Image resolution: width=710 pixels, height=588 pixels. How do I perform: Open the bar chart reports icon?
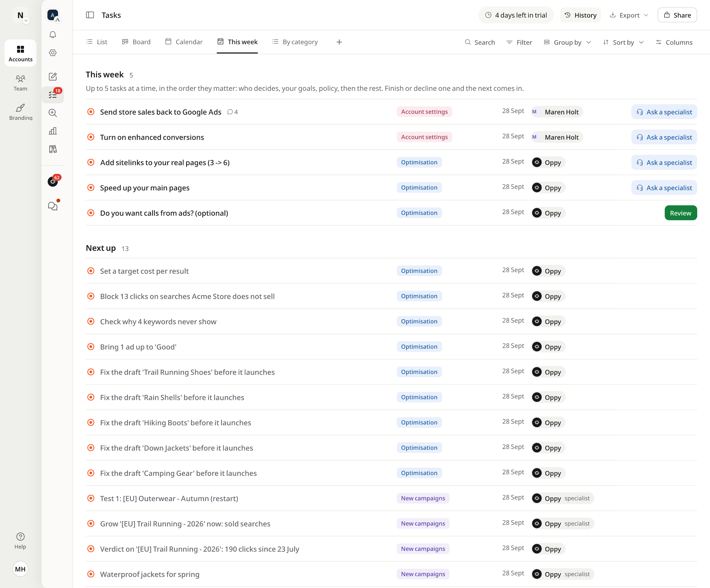pyautogui.click(x=53, y=131)
